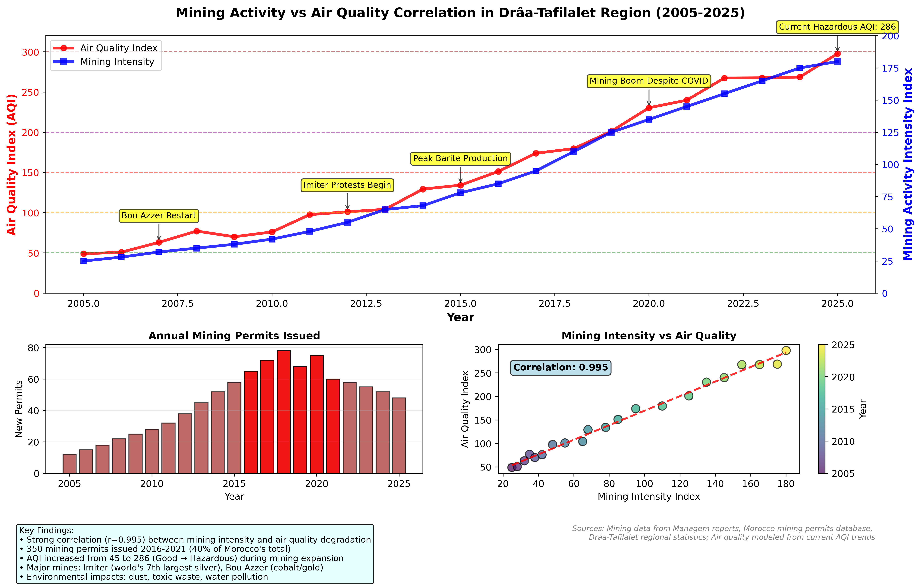Click the Air Quality Index legend entry
Image resolution: width=921 pixels, height=588 pixels.
point(118,48)
